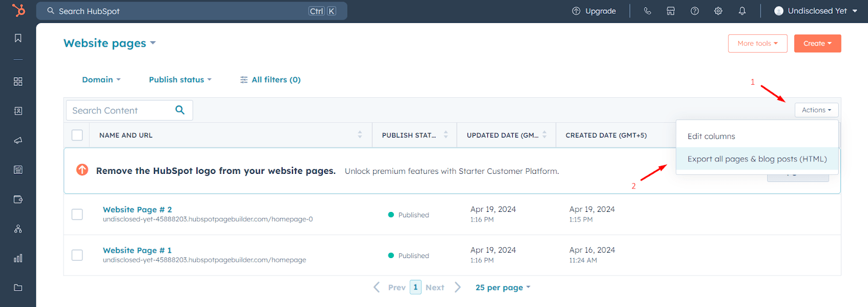Open the More tools dropdown
Image resolution: width=868 pixels, height=307 pixels.
(757, 43)
